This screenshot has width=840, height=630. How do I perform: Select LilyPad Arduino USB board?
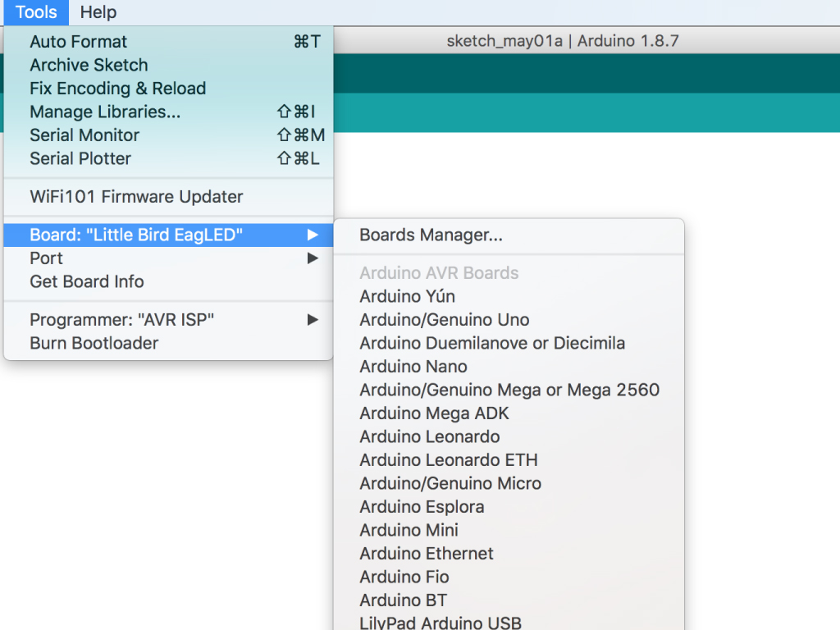pyautogui.click(x=509, y=622)
